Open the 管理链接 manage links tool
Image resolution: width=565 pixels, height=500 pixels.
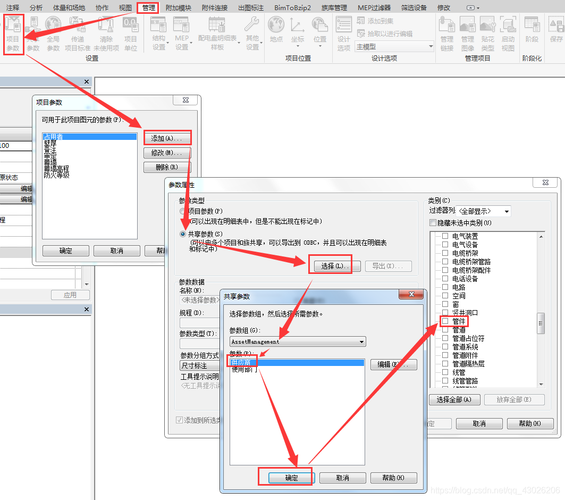click(x=447, y=34)
